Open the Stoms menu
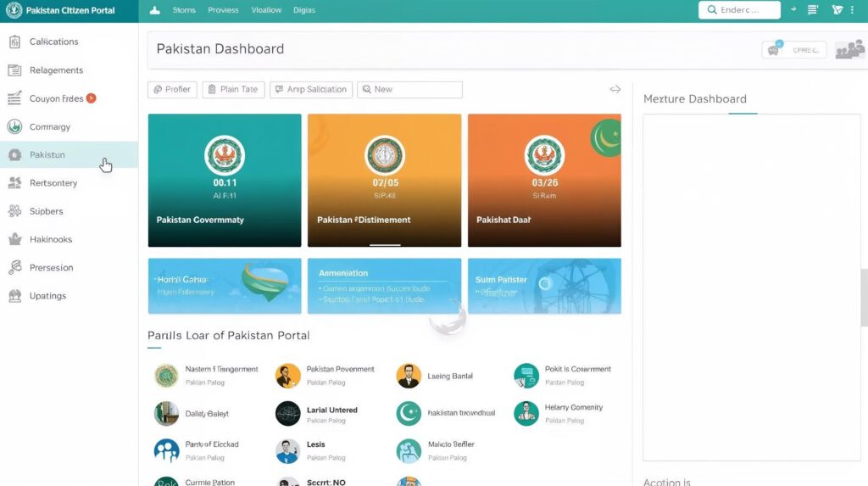Viewport: 868px width, 486px height. (184, 10)
